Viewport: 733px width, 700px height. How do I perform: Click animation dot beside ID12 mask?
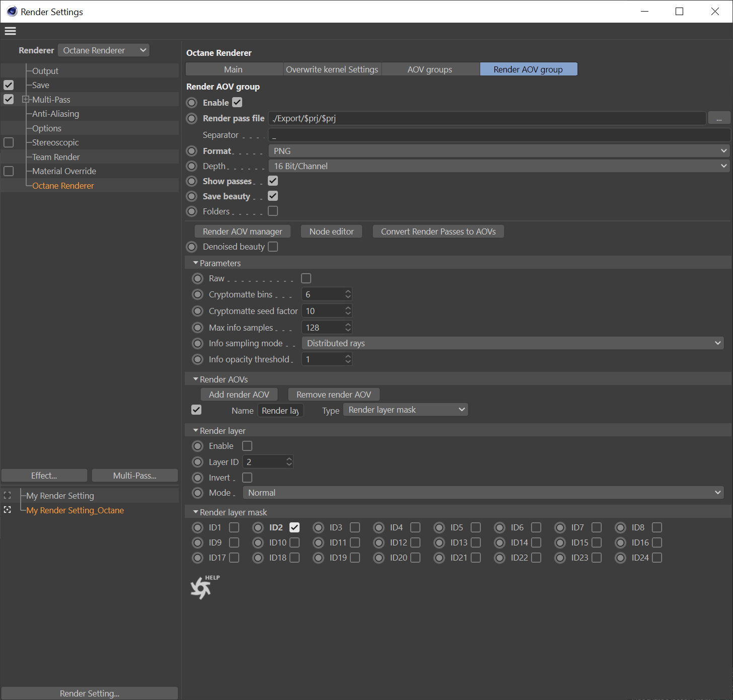pos(379,542)
